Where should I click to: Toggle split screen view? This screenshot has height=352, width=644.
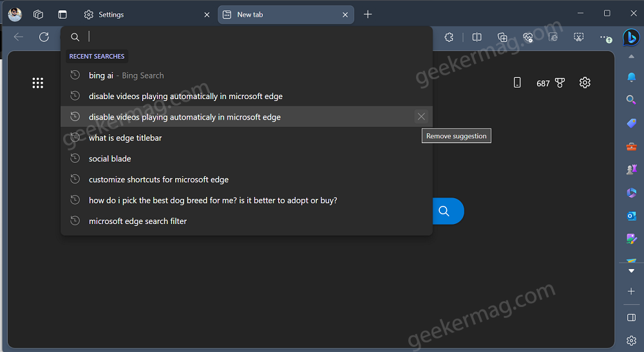pos(477,37)
